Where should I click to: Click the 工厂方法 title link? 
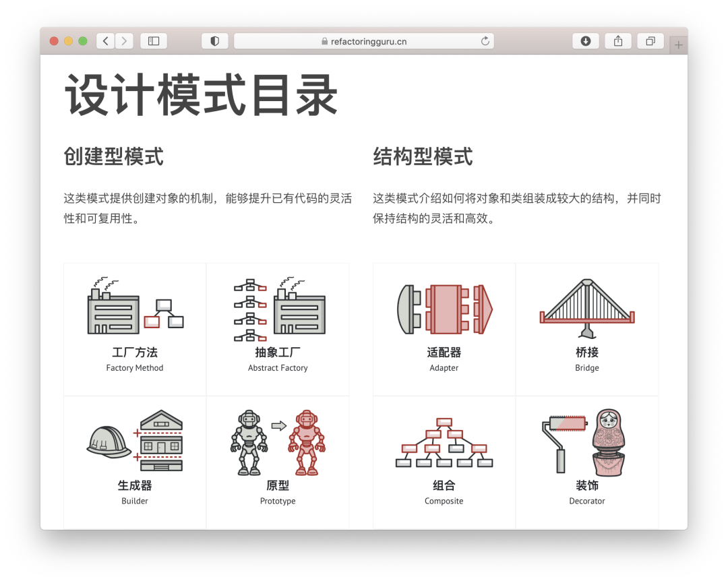[x=135, y=352]
